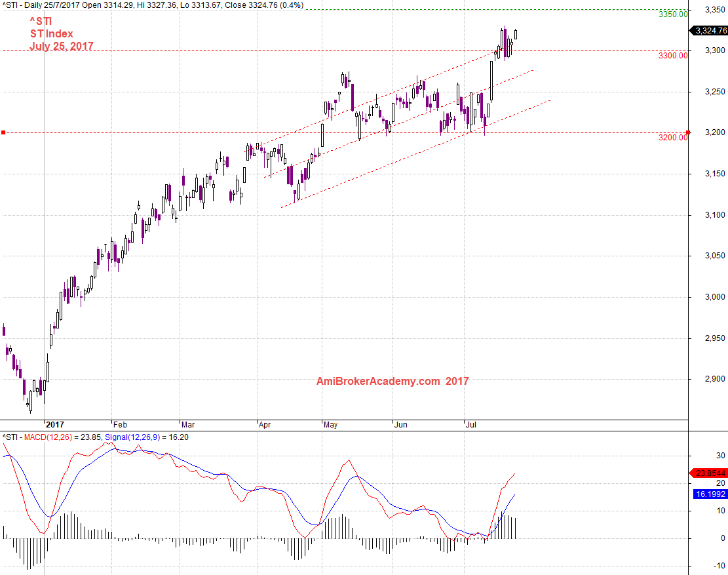Click the 3,000 price axis label

(x=715, y=297)
